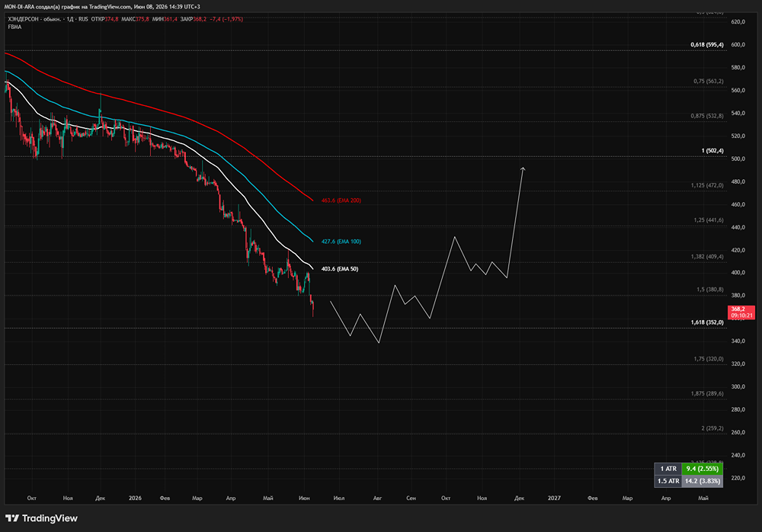Click the 2027 label on time axis

pyautogui.click(x=554, y=498)
